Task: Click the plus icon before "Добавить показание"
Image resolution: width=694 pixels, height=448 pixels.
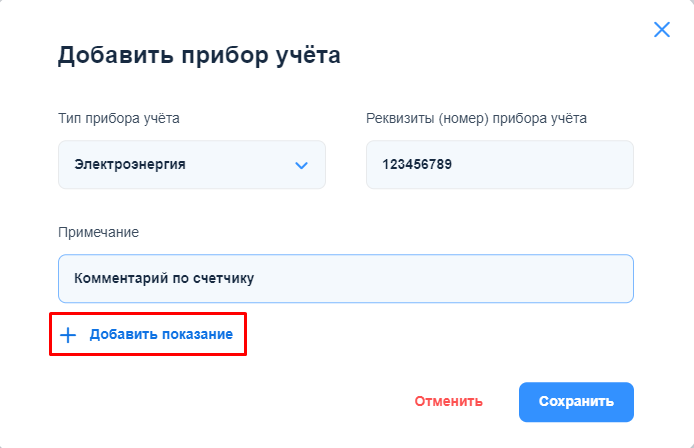Action: 68,335
